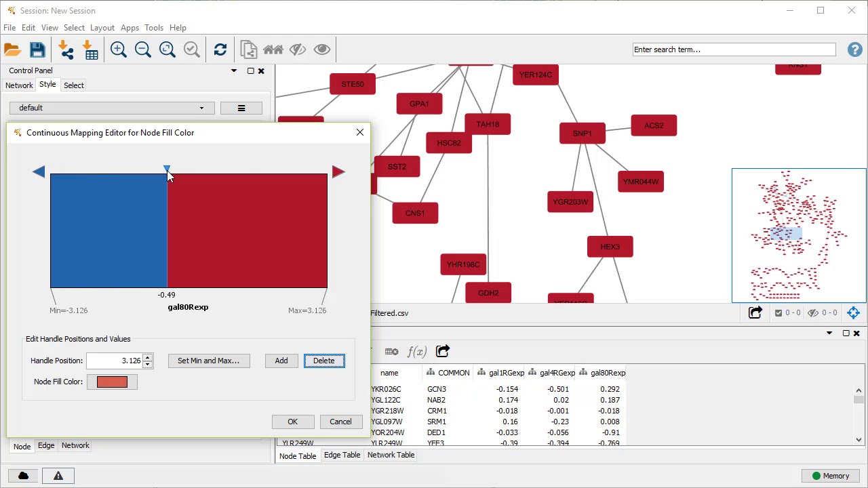Screen dimensions: 868x488
Task: Close the Table Panel
Action: tap(856, 333)
